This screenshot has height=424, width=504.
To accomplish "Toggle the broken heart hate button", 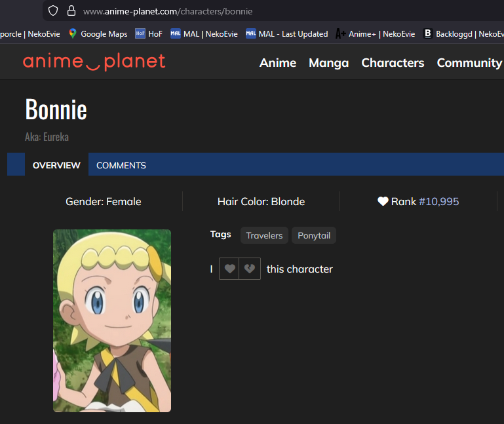I will [x=250, y=269].
